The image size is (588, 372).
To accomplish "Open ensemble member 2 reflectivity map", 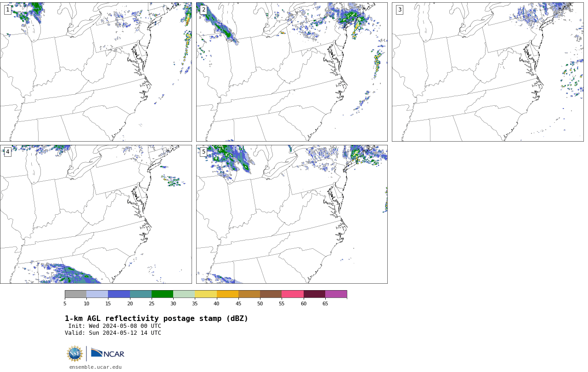I will tap(292, 72).
